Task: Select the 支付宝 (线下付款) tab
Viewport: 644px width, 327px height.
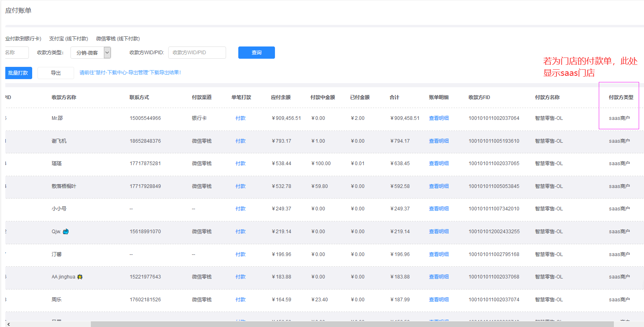Action: click(x=68, y=39)
